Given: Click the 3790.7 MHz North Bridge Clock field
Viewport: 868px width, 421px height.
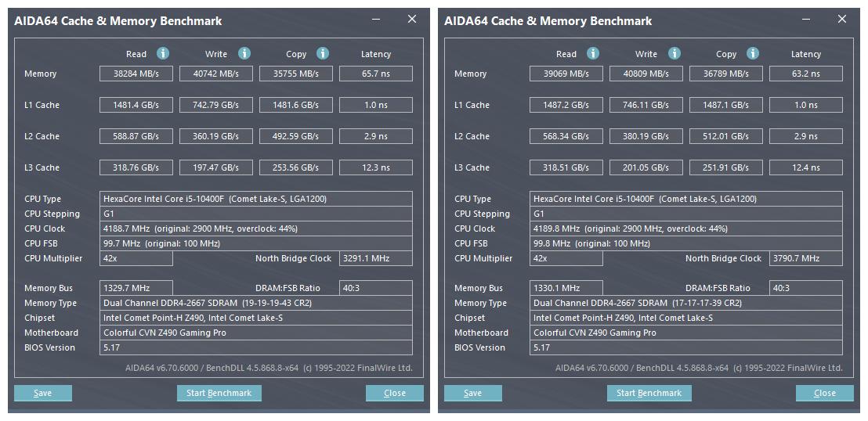Looking at the screenshot, I should [805, 258].
